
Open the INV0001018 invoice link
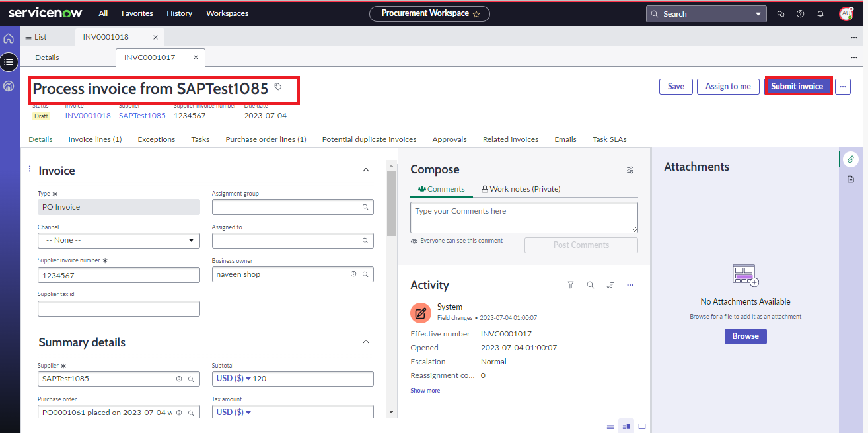pyautogui.click(x=88, y=116)
